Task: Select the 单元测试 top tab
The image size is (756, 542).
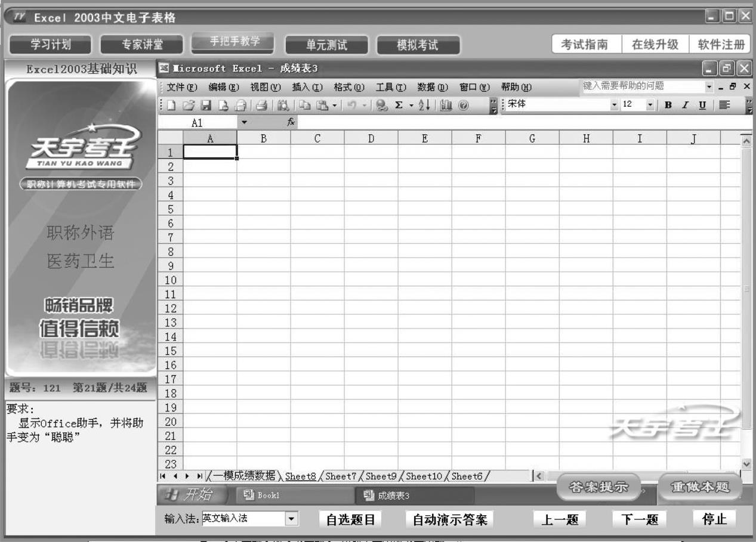Action: pyautogui.click(x=326, y=44)
